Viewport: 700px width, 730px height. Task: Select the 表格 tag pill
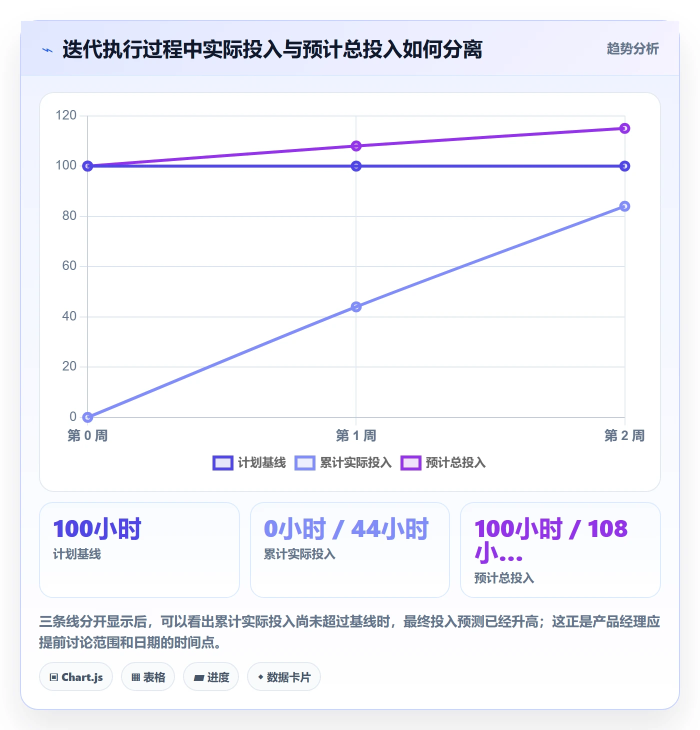[x=148, y=677]
